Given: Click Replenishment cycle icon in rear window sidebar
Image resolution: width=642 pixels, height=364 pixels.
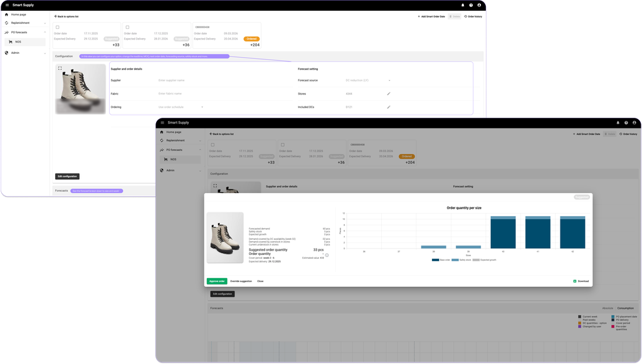Looking at the screenshot, I should (6, 23).
